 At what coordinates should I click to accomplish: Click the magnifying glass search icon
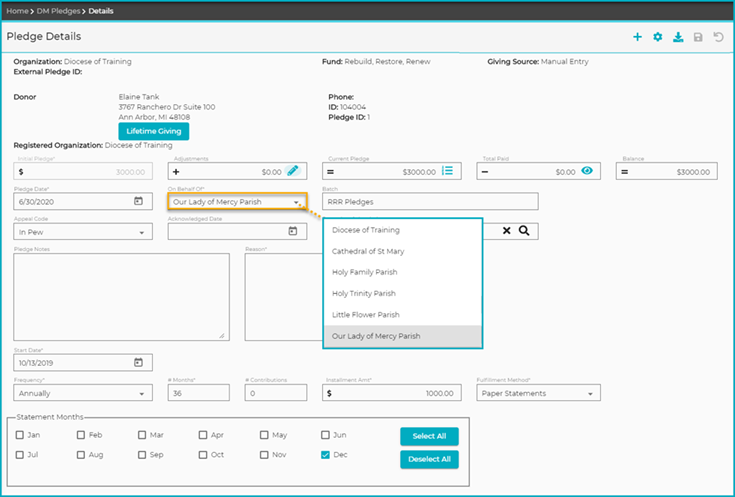(x=524, y=231)
